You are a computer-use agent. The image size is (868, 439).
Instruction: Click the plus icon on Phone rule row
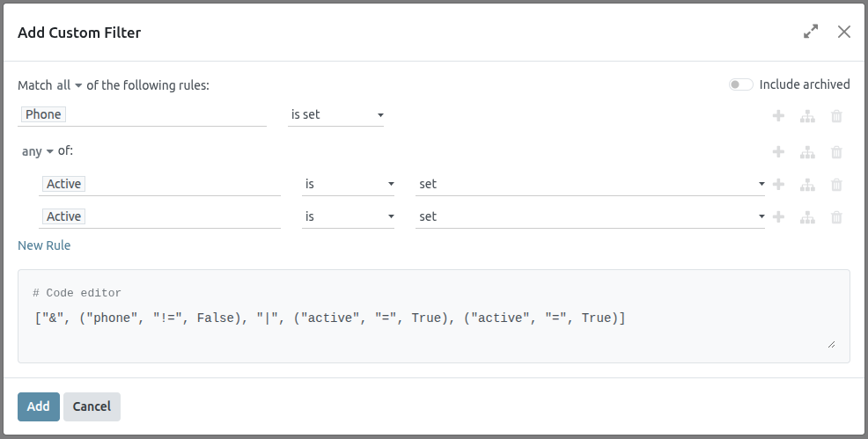(778, 115)
